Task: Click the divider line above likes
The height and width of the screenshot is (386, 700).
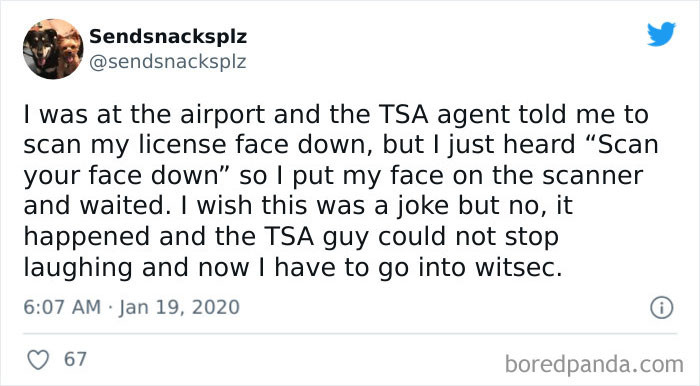Action: pos(350,333)
